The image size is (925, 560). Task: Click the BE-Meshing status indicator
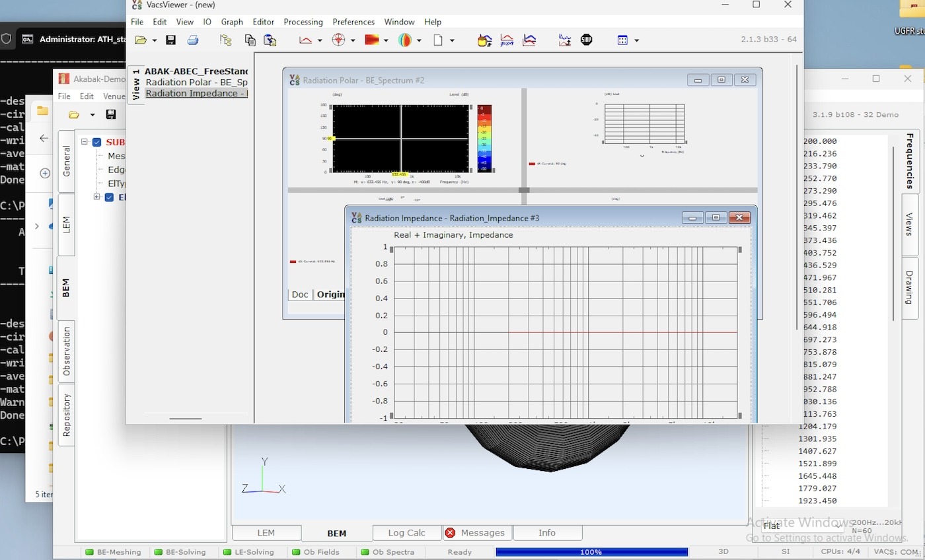[x=112, y=552]
